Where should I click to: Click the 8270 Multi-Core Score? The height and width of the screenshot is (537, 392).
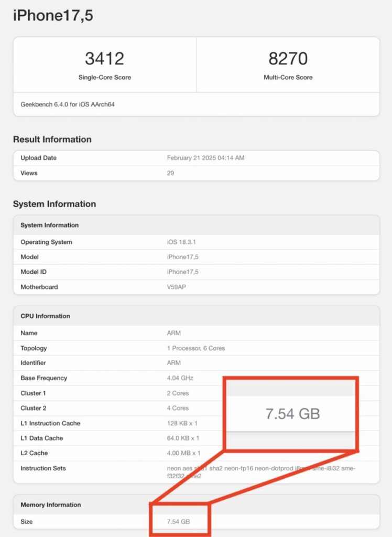[x=288, y=59]
